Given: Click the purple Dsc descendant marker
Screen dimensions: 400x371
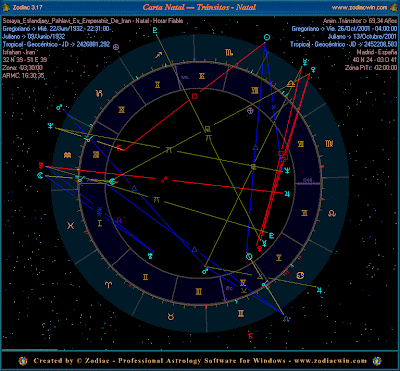Looking at the screenshot, I should [x=307, y=180].
